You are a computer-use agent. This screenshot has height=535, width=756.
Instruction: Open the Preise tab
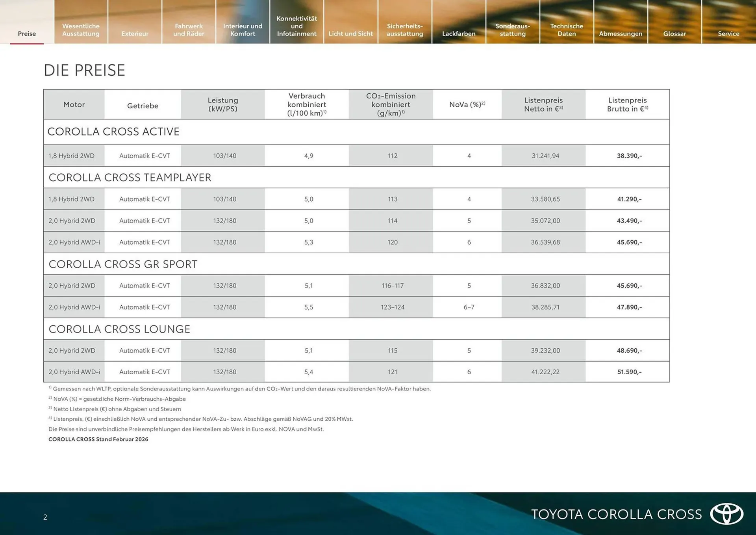[x=27, y=33]
